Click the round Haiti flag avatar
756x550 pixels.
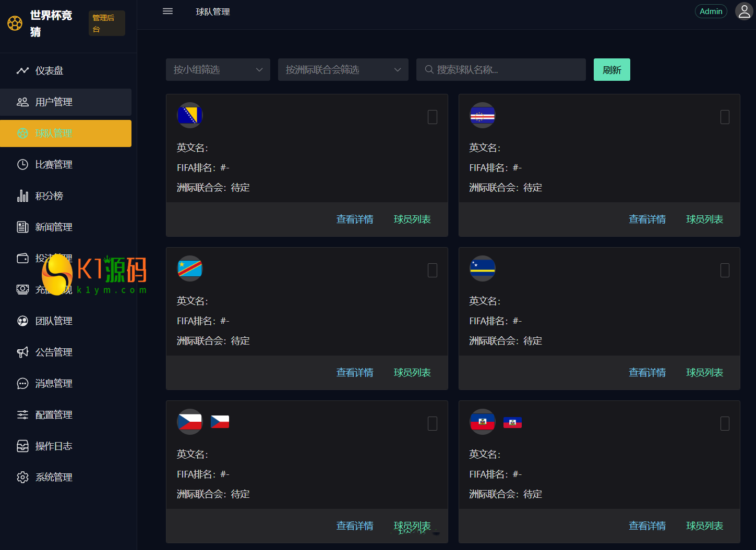[483, 422]
